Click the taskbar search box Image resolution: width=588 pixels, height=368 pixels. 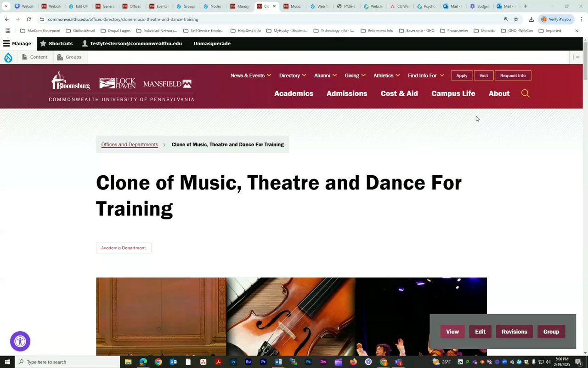pos(68,362)
